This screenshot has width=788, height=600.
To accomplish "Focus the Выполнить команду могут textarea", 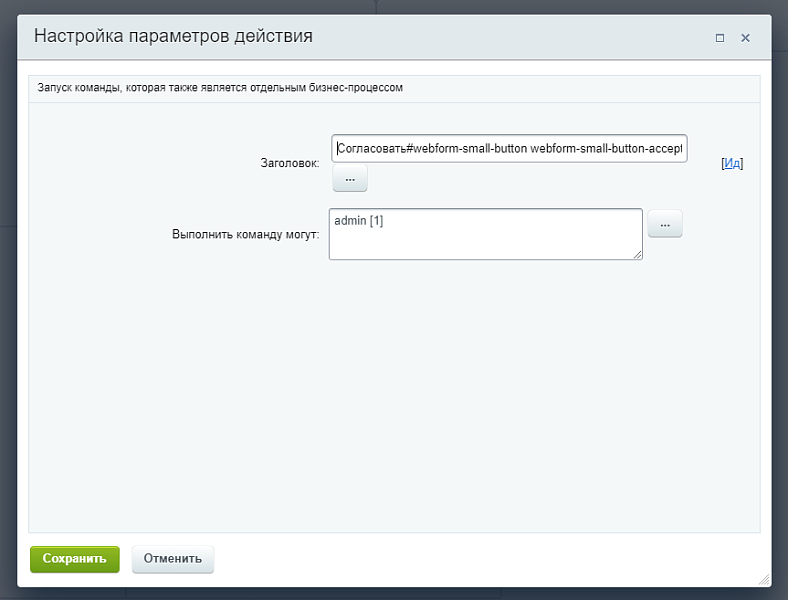I will click(485, 240).
